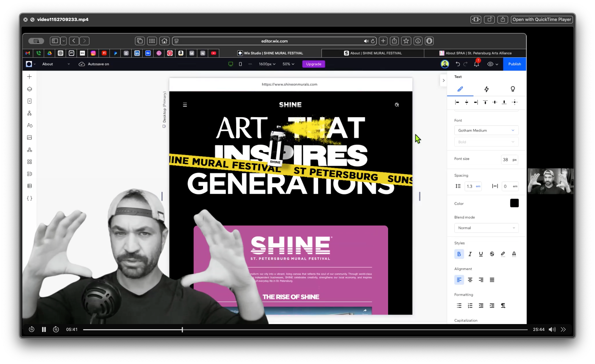Click the text direction paragraph icon
Image resolution: width=595 pixels, height=364 pixels.
[x=503, y=306]
